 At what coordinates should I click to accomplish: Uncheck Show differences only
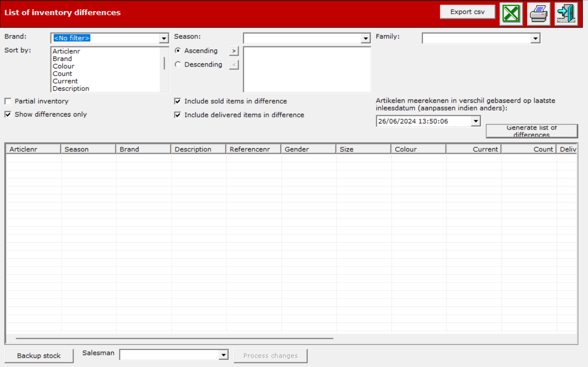pyautogui.click(x=8, y=115)
